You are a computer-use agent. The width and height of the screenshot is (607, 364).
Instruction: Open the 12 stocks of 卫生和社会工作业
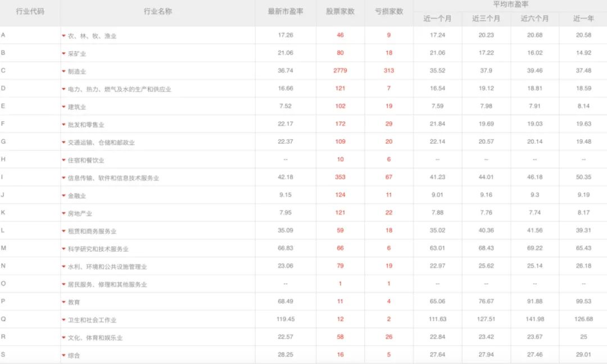(x=339, y=319)
